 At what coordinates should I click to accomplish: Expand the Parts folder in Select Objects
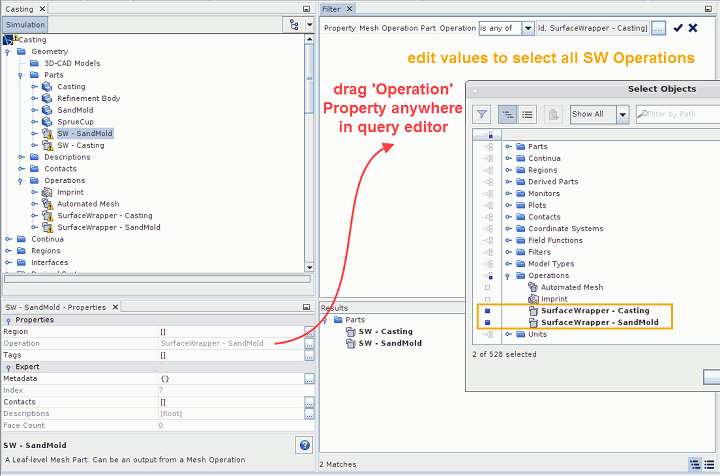[x=508, y=146]
